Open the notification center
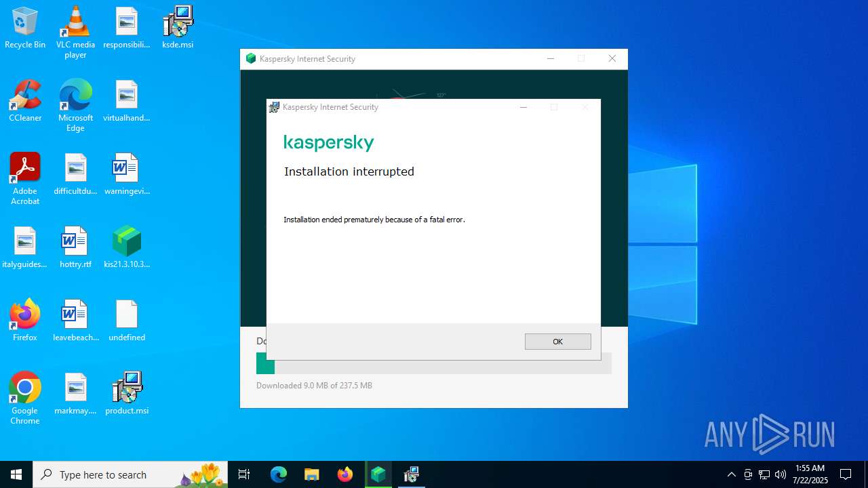Screen dimensions: 868x488 click(846, 474)
